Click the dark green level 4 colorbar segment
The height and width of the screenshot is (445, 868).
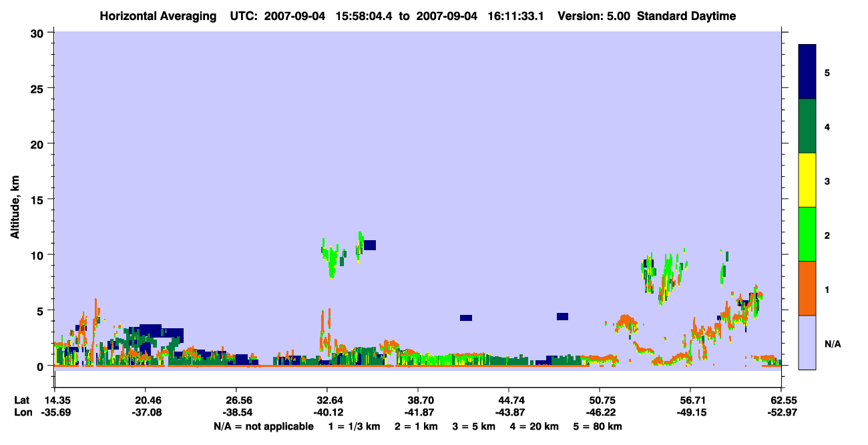tap(807, 126)
